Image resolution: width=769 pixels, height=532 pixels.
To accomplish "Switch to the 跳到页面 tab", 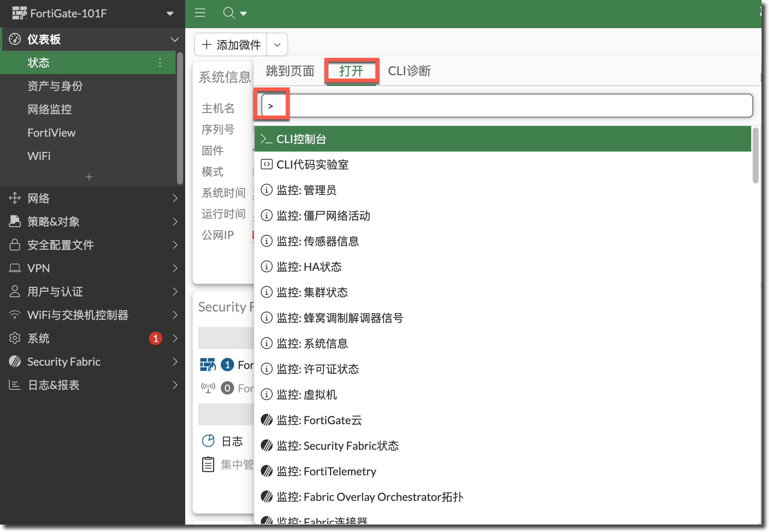I will point(290,71).
